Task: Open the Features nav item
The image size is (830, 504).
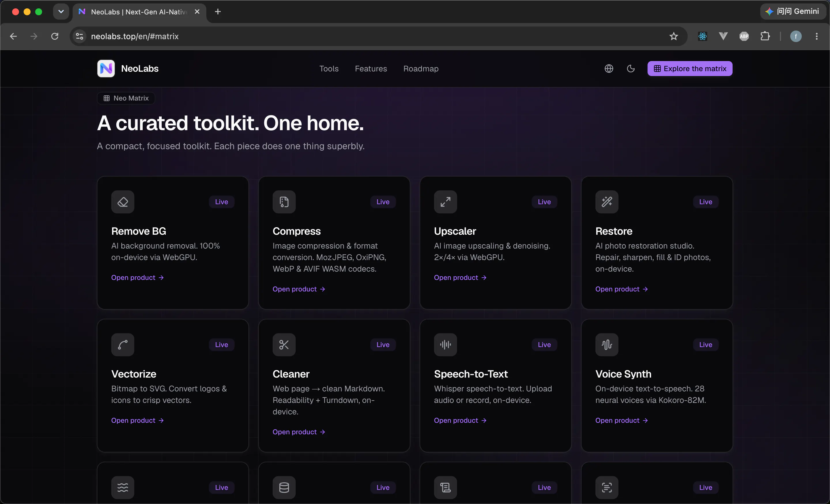Action: pyautogui.click(x=371, y=69)
